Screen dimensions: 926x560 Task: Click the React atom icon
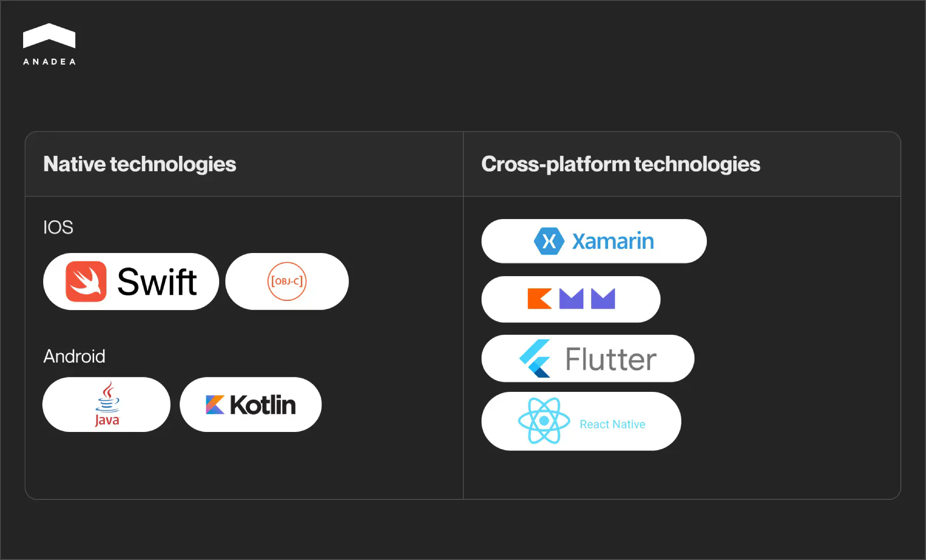tap(544, 421)
